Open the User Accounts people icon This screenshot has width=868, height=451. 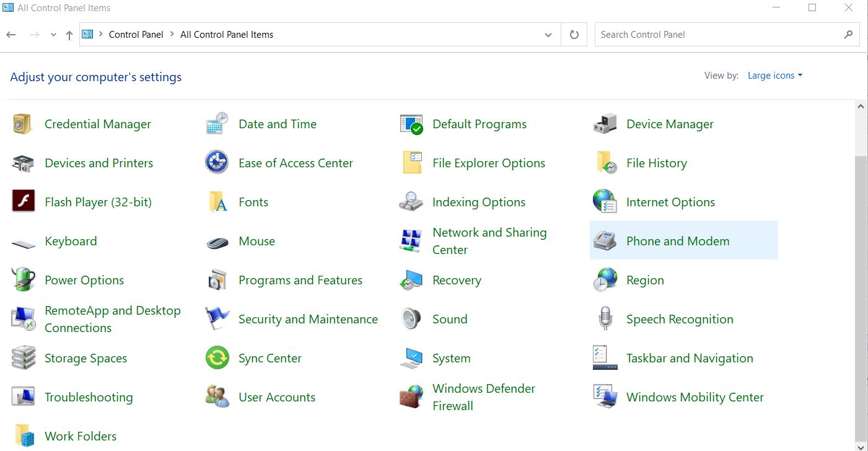tap(217, 397)
